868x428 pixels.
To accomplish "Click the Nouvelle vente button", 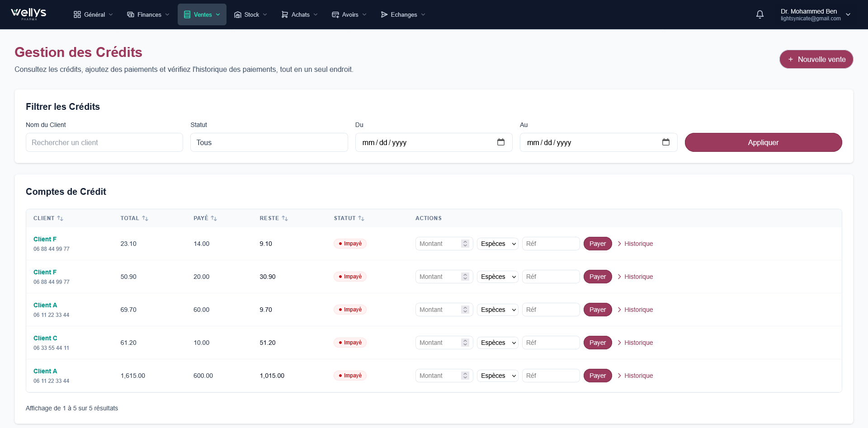I will 816,59.
